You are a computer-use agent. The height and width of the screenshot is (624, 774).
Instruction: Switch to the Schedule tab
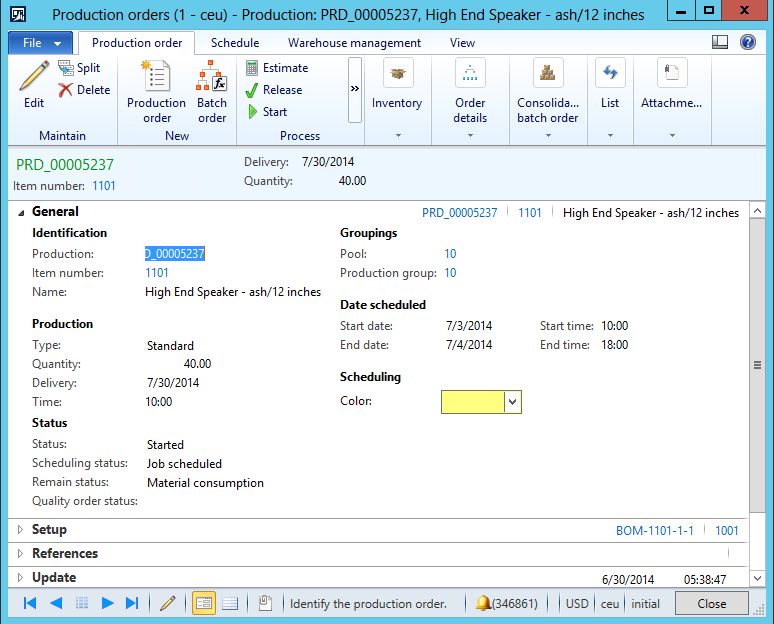[235, 43]
